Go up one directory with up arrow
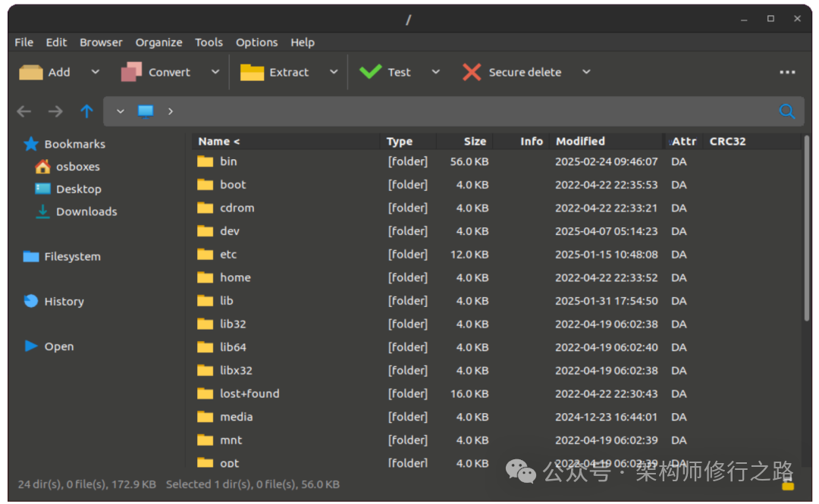 [86, 111]
